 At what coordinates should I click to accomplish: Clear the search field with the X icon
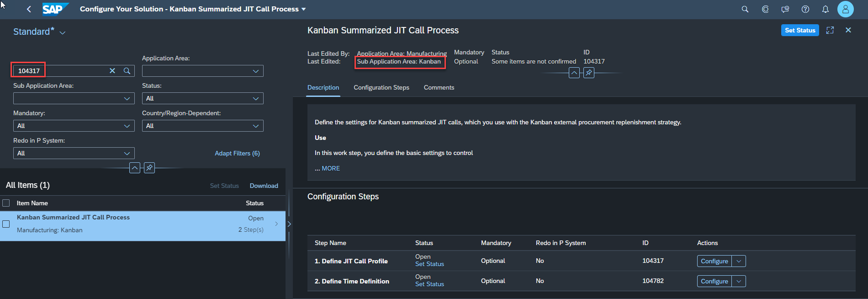coord(112,71)
